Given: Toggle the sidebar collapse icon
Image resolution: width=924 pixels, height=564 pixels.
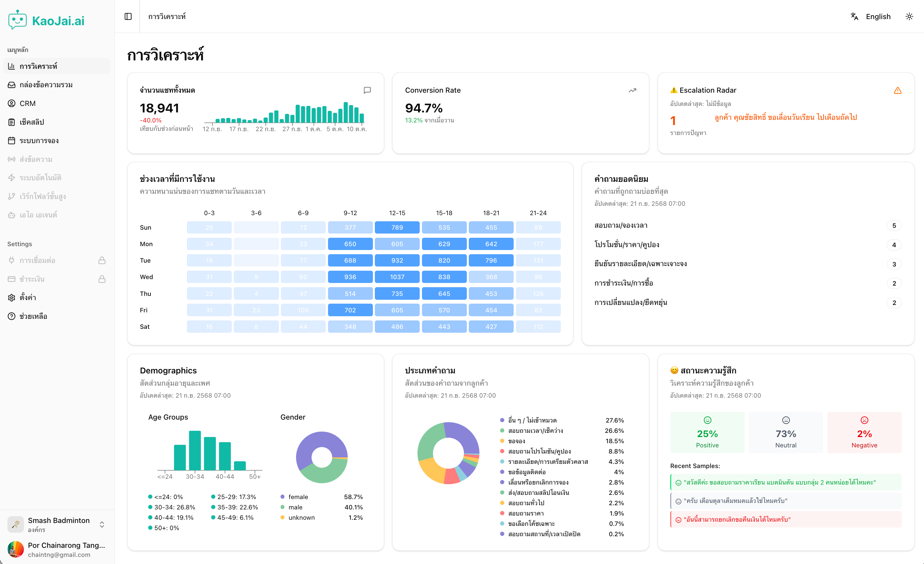Looking at the screenshot, I should point(128,16).
